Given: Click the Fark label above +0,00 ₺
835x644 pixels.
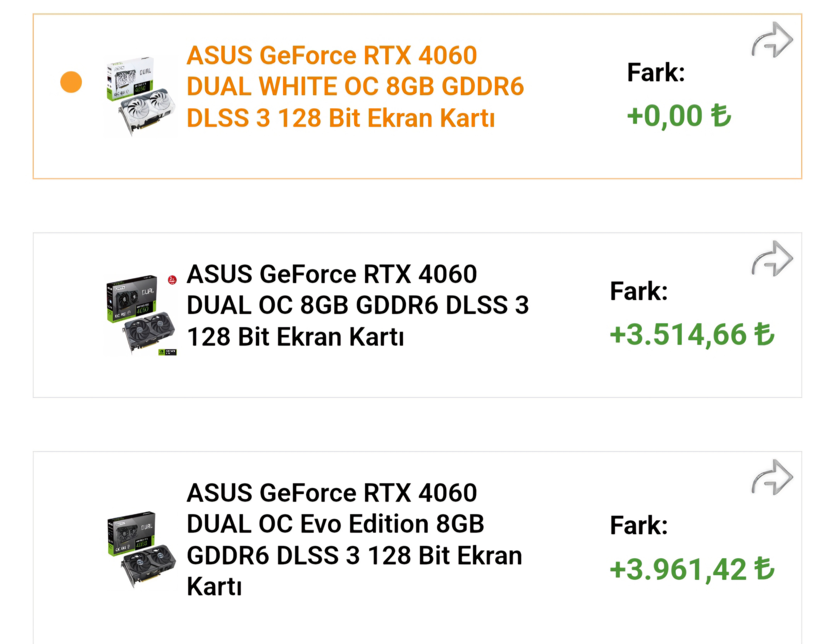Looking at the screenshot, I should coord(656,73).
